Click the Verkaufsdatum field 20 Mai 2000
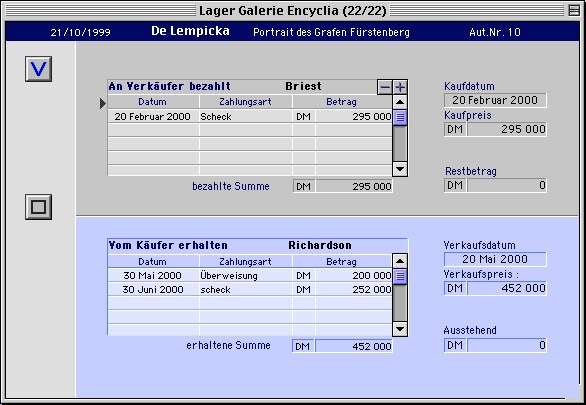586x405 pixels. (x=495, y=259)
